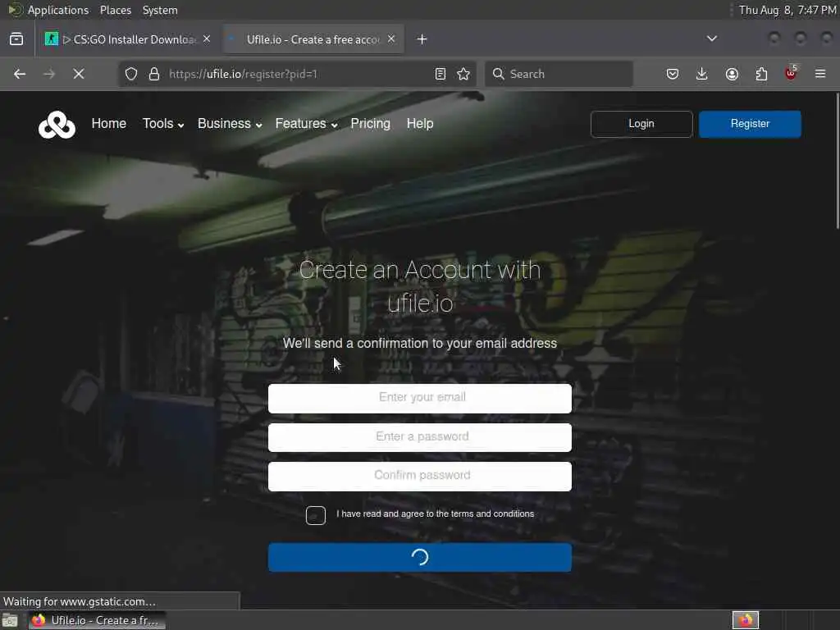
Task: Toggle reader view icon in address bar
Action: [x=441, y=74]
